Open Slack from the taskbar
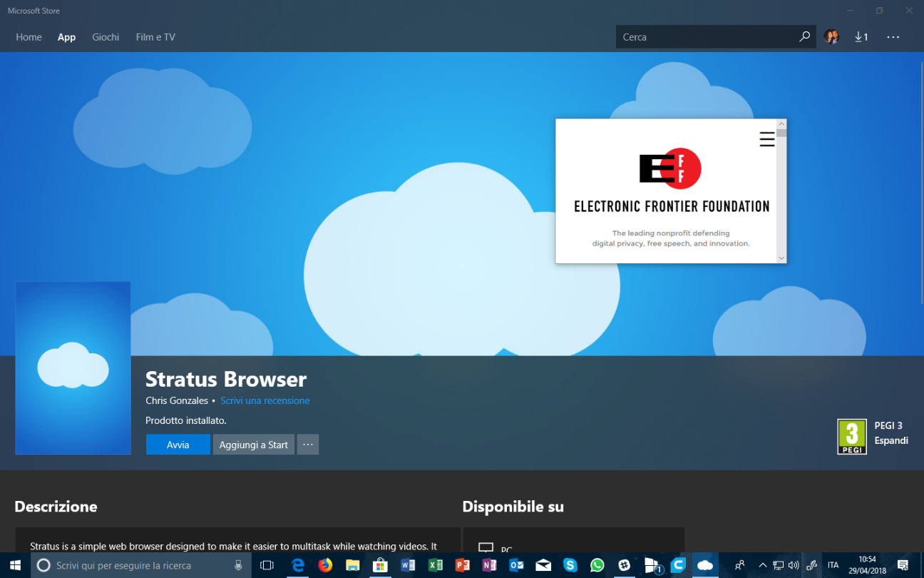 pyautogui.click(x=625, y=565)
